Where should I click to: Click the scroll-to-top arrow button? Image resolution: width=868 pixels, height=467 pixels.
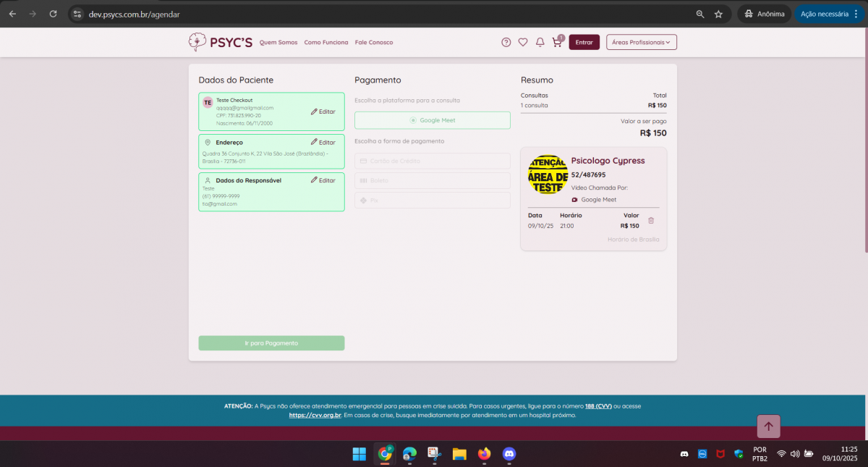(x=768, y=426)
